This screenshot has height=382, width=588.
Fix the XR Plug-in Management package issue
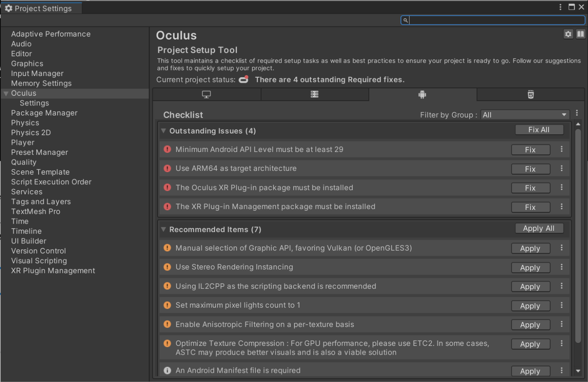click(530, 207)
